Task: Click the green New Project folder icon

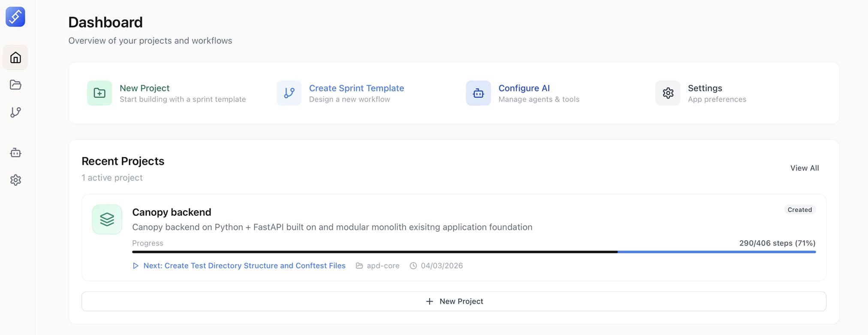Action: pos(99,93)
